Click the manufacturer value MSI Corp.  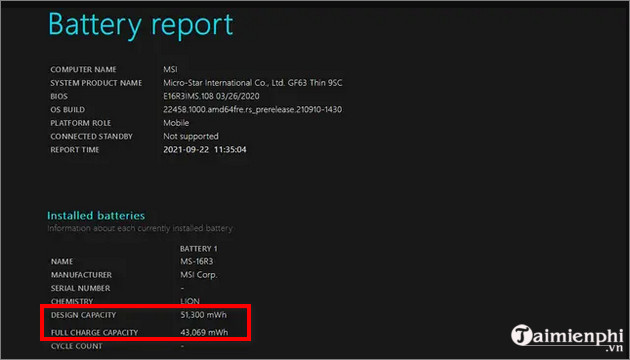coord(198,275)
